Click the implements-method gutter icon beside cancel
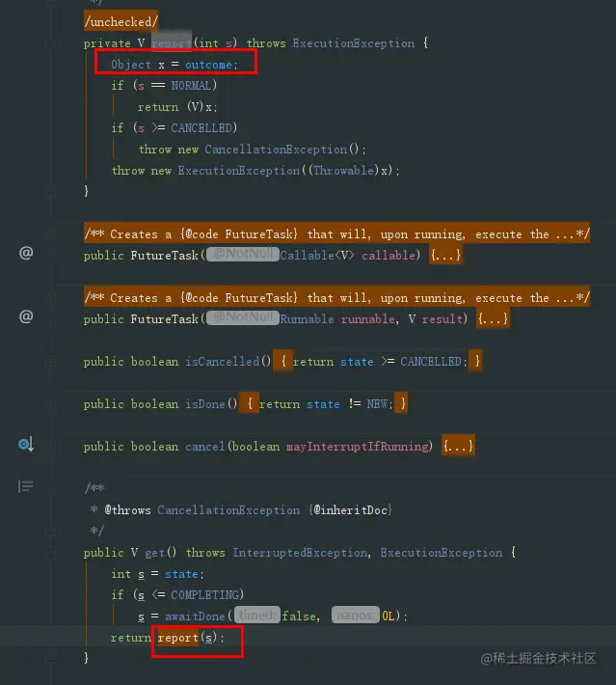 (26, 445)
